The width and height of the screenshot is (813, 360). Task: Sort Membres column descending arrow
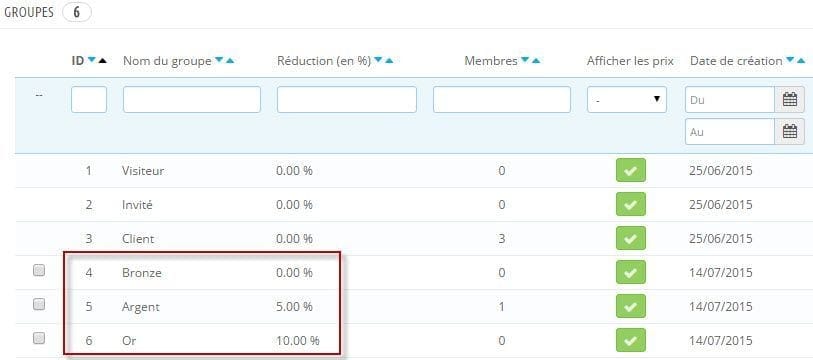click(526, 61)
